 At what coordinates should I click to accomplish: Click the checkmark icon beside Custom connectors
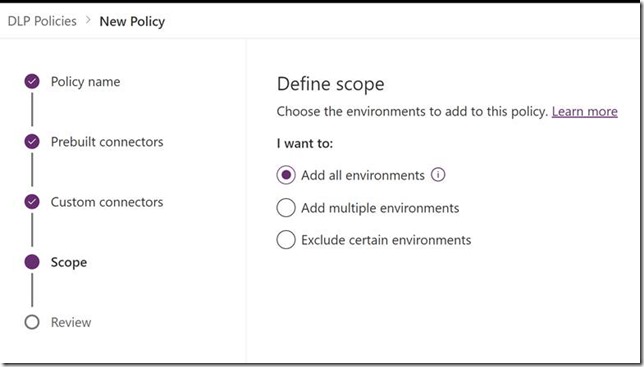tap(32, 202)
